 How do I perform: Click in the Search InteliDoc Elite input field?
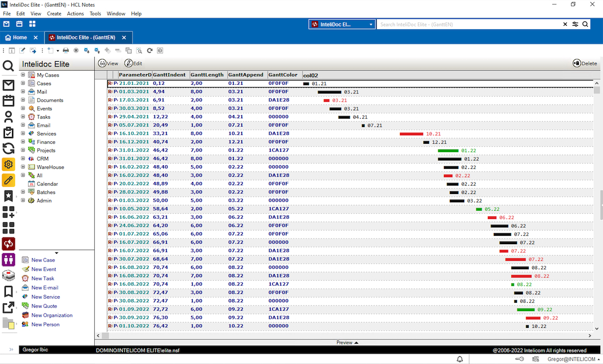469,24
